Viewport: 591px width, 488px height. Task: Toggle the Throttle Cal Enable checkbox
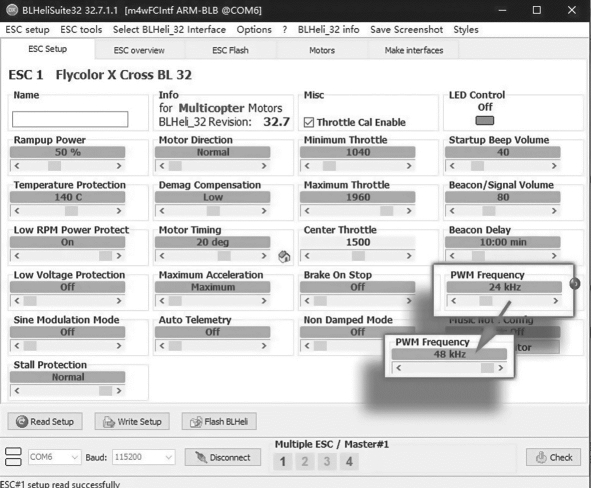coord(309,122)
